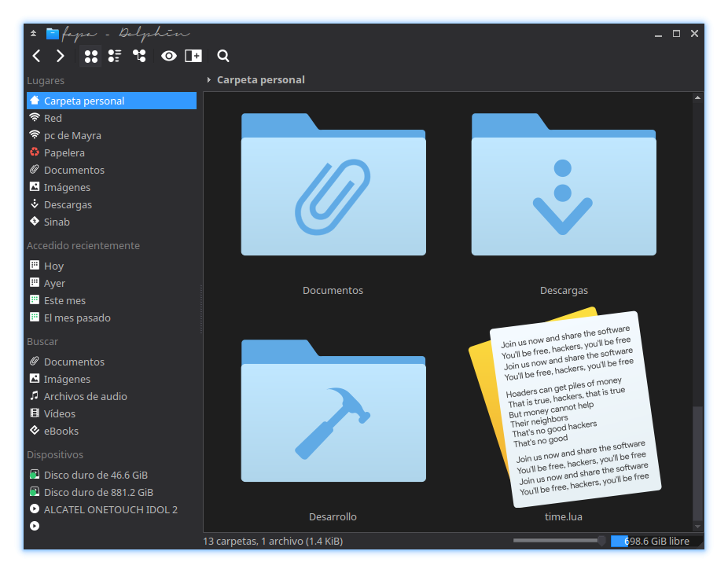This screenshot has width=728, height=573.
Task: Show files accessed Hoy
Action: coord(112,266)
